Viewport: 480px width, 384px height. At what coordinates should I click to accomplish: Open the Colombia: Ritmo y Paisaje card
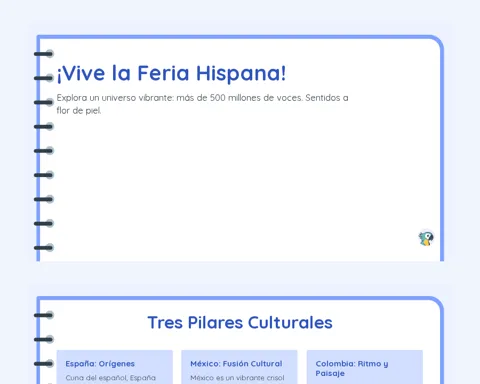tap(365, 367)
